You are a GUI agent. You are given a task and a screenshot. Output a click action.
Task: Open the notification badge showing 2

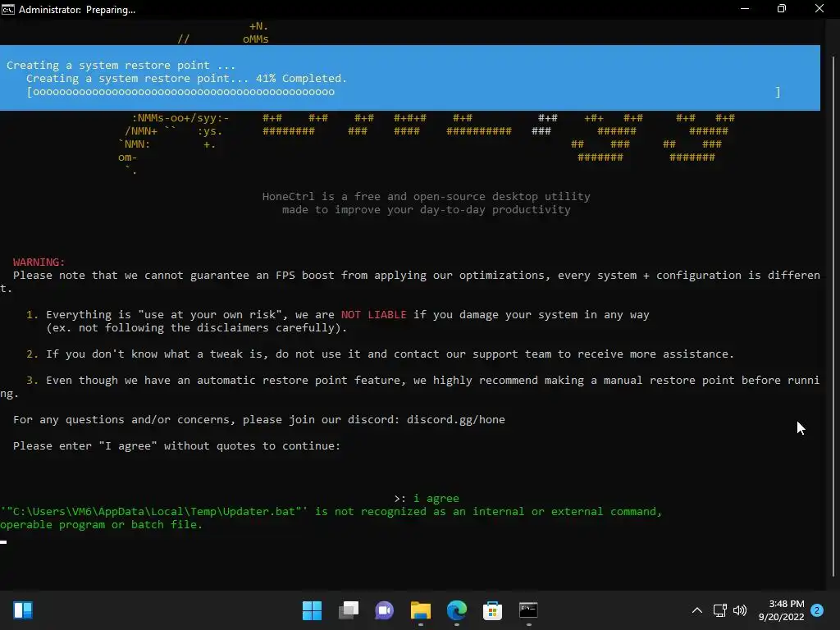(817, 610)
